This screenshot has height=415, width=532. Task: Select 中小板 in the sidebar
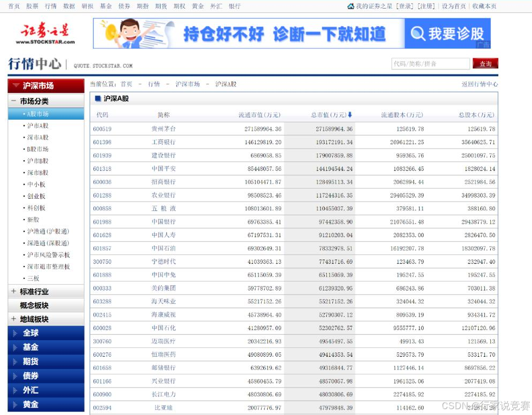[x=36, y=184]
